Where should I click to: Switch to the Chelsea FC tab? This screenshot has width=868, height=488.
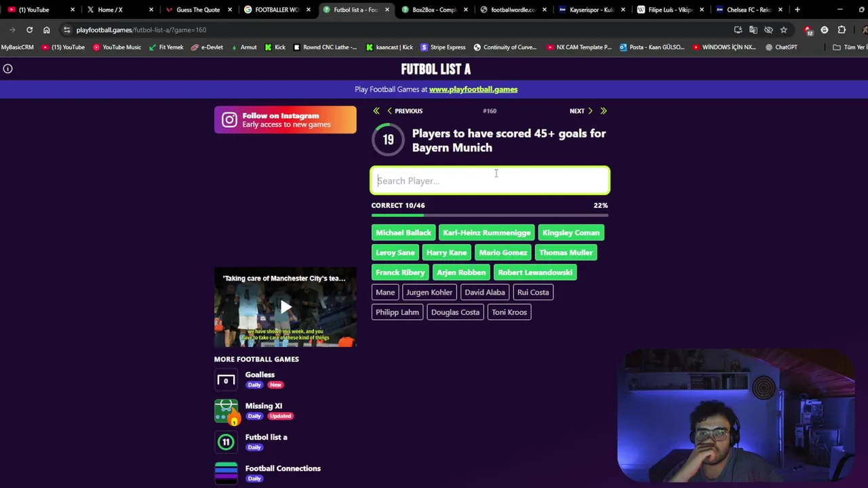[749, 9]
